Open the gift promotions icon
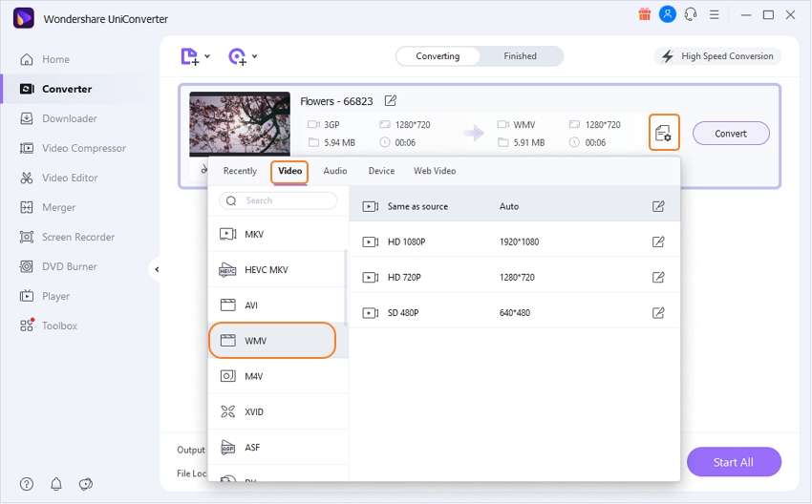 [644, 14]
